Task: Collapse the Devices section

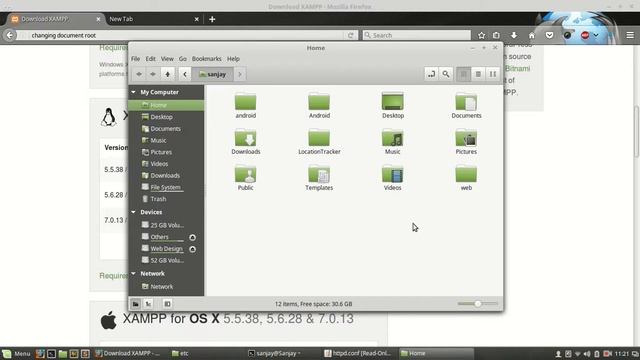Action: (x=133, y=212)
